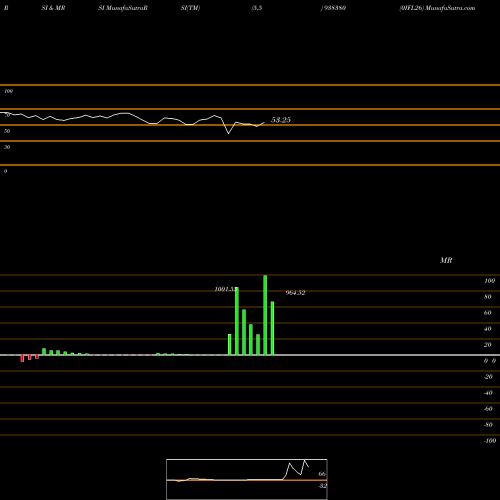This screenshot has width=500, height=500.
Task: Click the MR axis label -100
Action: [490, 441]
